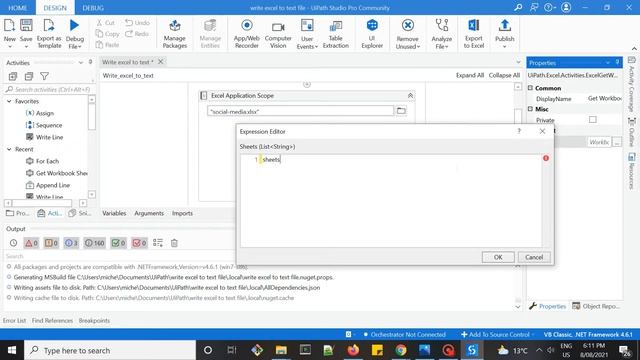Open Firefox from the taskbar

[353, 350]
